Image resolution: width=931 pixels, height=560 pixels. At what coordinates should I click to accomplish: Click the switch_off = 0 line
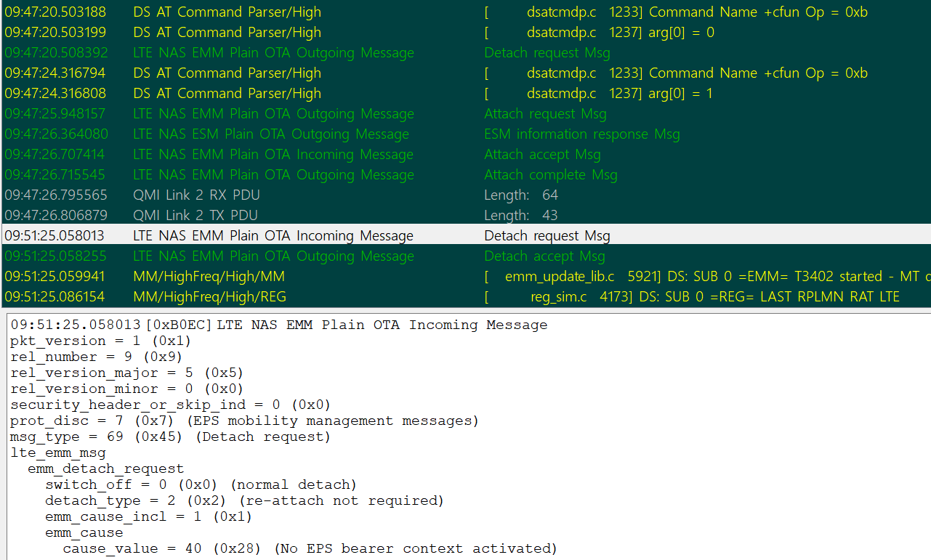[x=201, y=484]
